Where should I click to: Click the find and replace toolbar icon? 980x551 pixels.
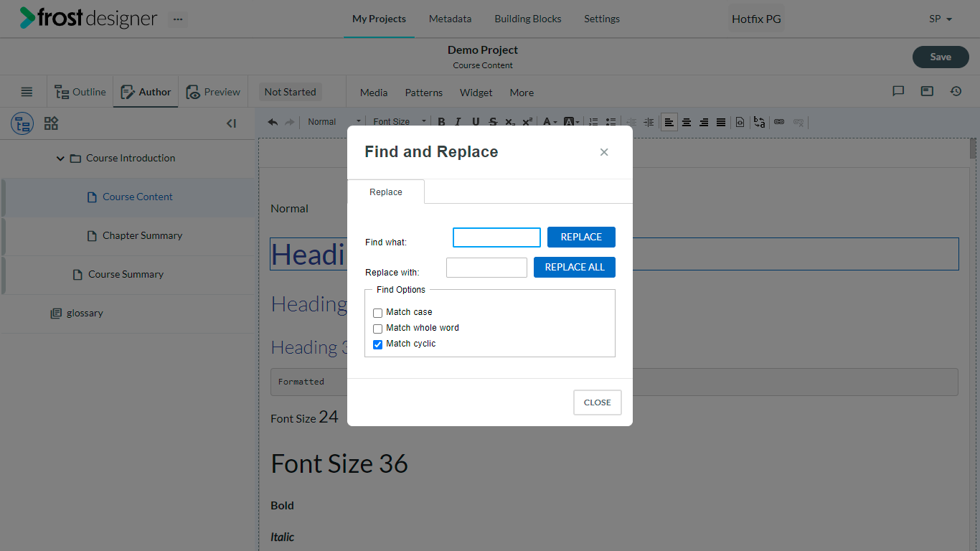tap(760, 122)
